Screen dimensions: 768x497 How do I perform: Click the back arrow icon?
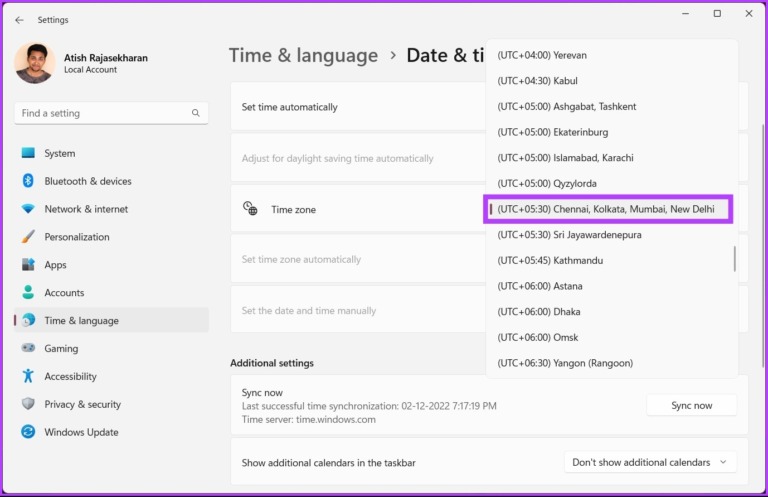(19, 20)
